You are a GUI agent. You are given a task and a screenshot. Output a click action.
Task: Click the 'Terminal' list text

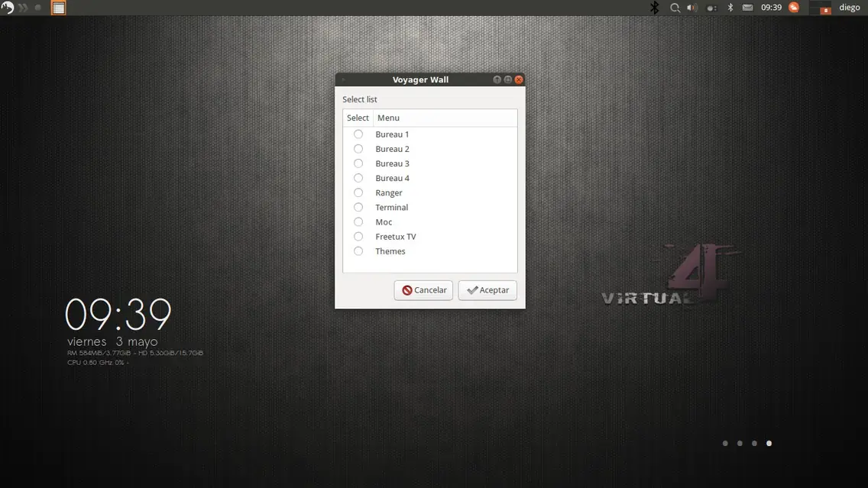click(x=391, y=208)
